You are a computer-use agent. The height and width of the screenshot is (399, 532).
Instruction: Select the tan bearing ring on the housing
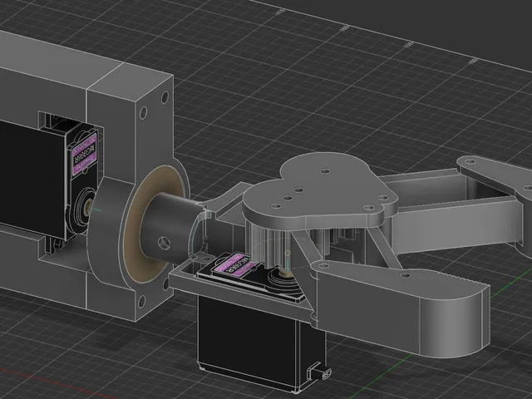click(x=155, y=224)
